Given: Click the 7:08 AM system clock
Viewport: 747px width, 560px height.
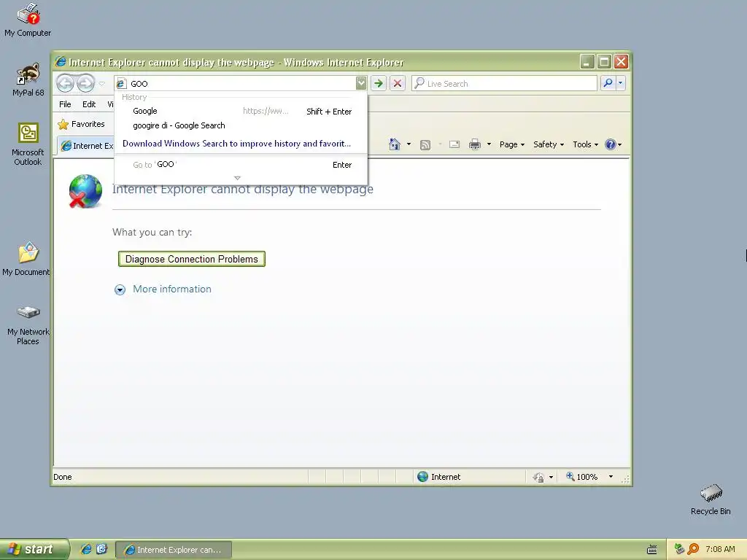Looking at the screenshot, I should (720, 549).
